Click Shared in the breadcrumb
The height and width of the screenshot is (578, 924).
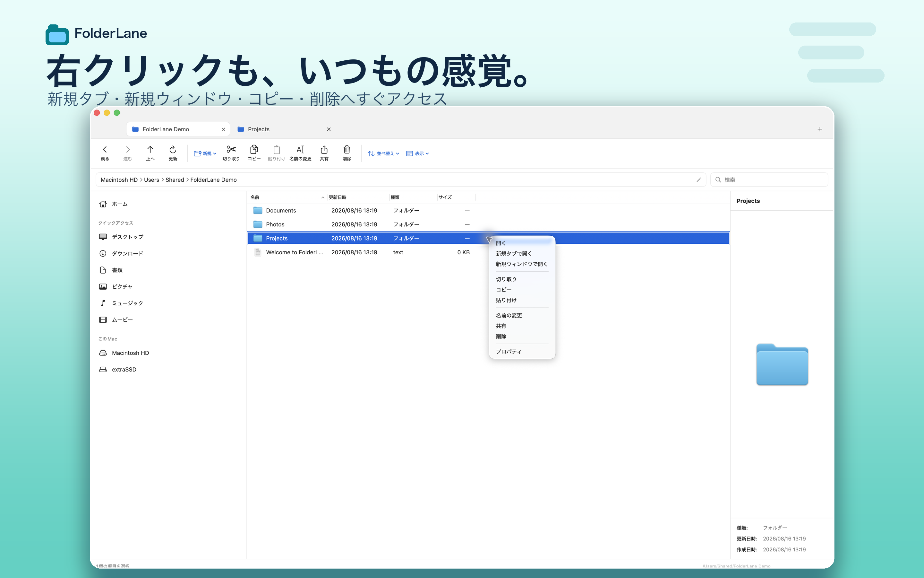(x=175, y=180)
